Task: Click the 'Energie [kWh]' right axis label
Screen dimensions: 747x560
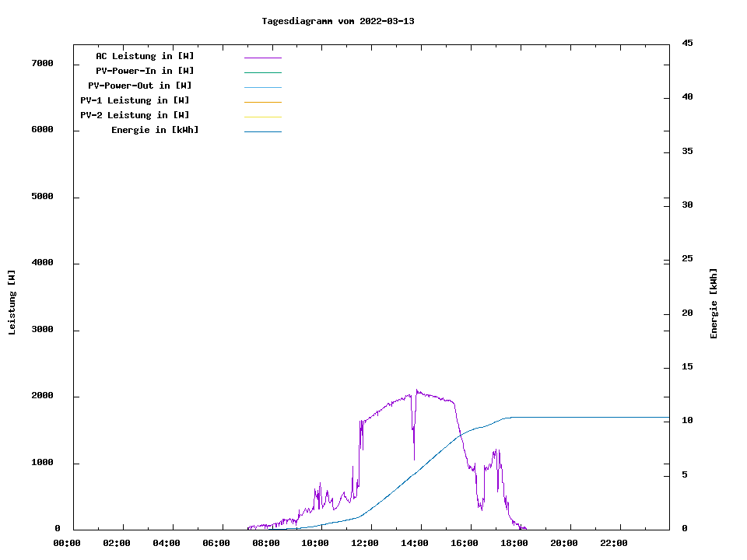Action: 714,303
